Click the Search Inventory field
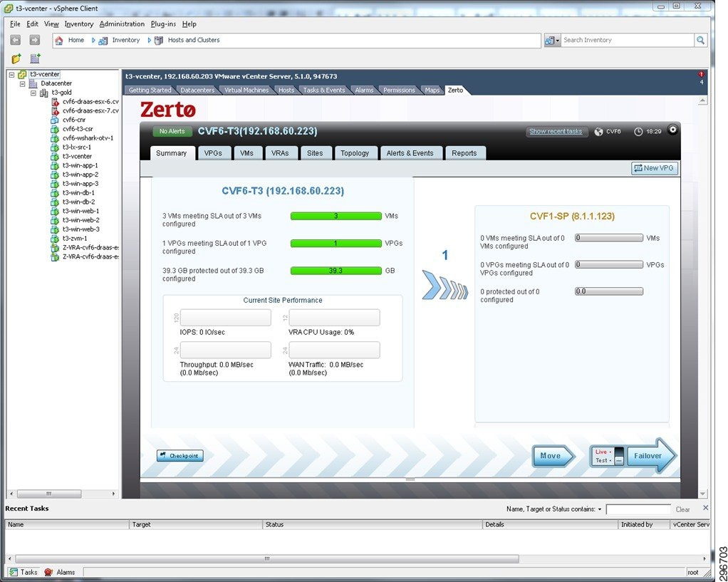This screenshot has width=728, height=582. pyautogui.click(x=628, y=41)
